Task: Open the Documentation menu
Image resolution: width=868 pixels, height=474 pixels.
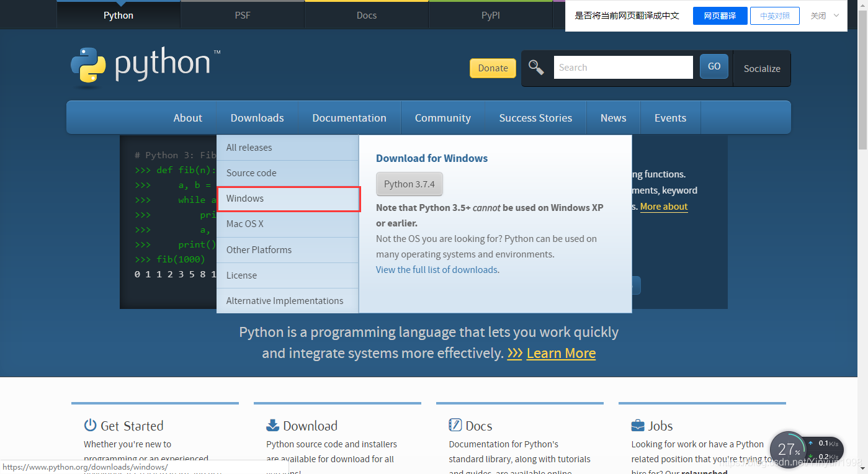Action: (349, 118)
